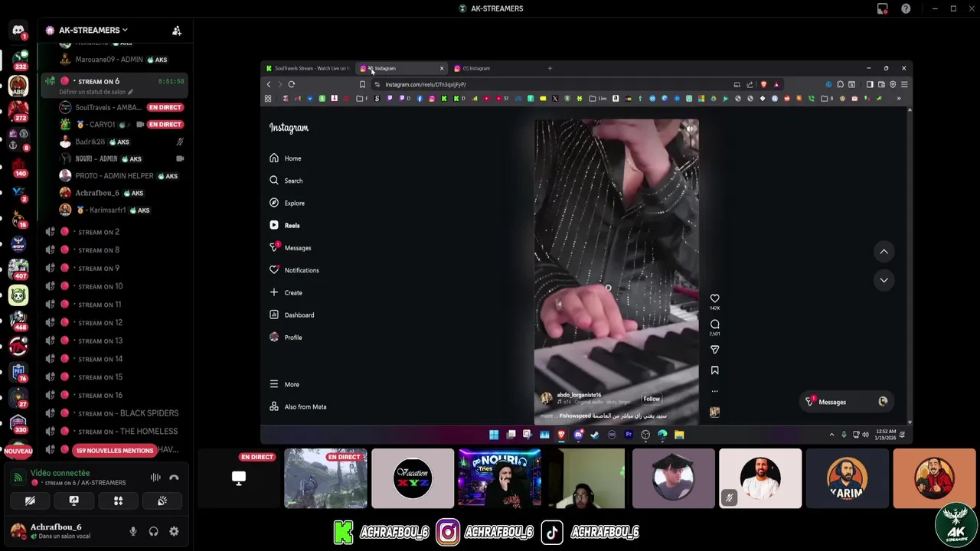Open server with 140 mention badge
980x551 pixels.
click(18, 167)
